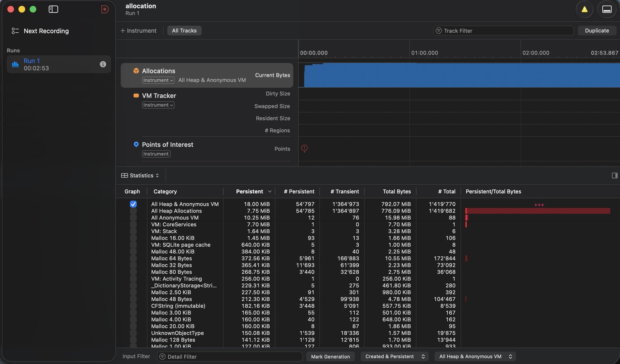Sort by # Persistent column header
The image size is (620, 364).
pos(299,192)
